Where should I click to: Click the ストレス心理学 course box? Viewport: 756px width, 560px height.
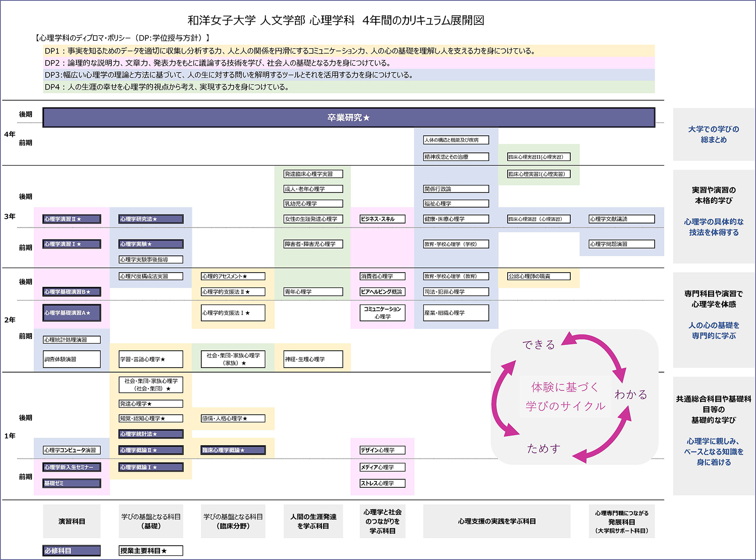point(382,483)
